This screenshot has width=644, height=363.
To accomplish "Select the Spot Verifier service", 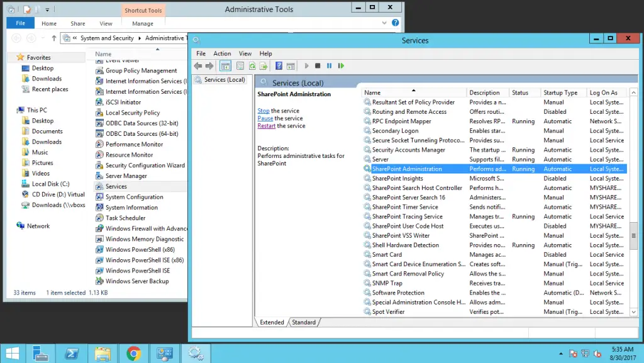I will pyautogui.click(x=494, y=312).
